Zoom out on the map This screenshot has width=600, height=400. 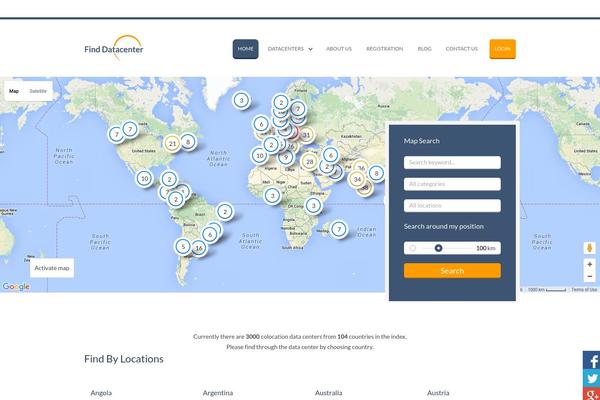pyautogui.click(x=589, y=276)
